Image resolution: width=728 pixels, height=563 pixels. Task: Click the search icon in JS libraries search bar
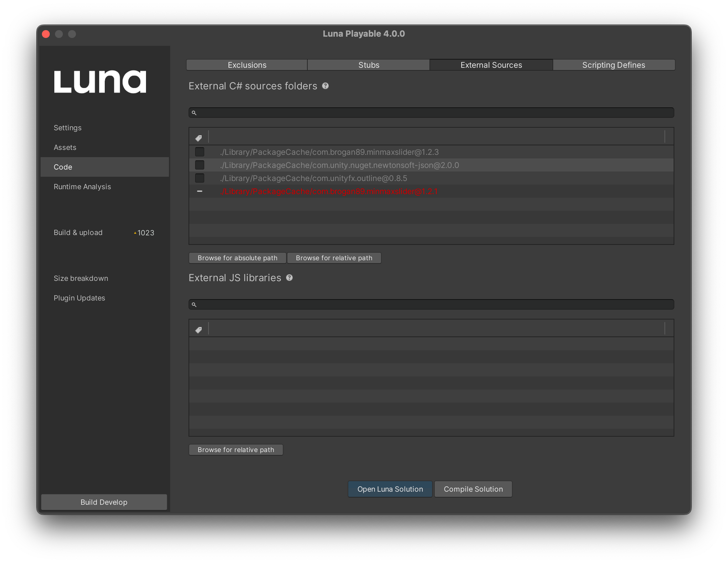click(194, 304)
